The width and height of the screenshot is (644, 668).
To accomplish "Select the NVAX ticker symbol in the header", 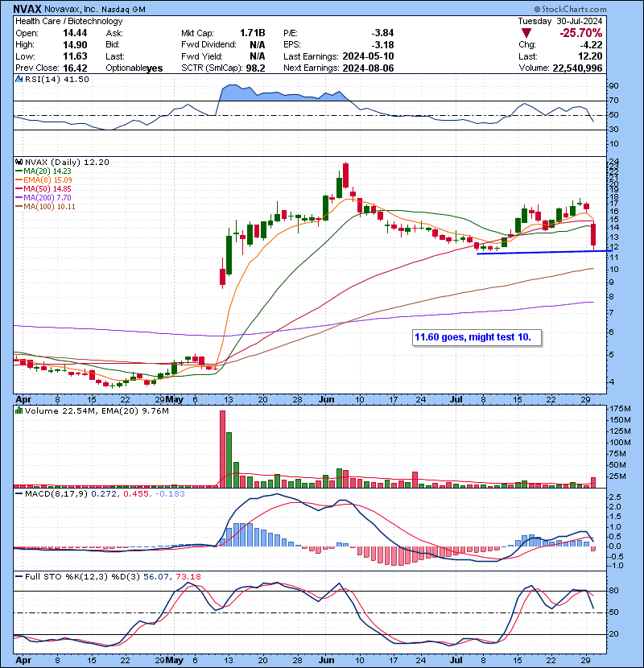I will [x=27, y=9].
